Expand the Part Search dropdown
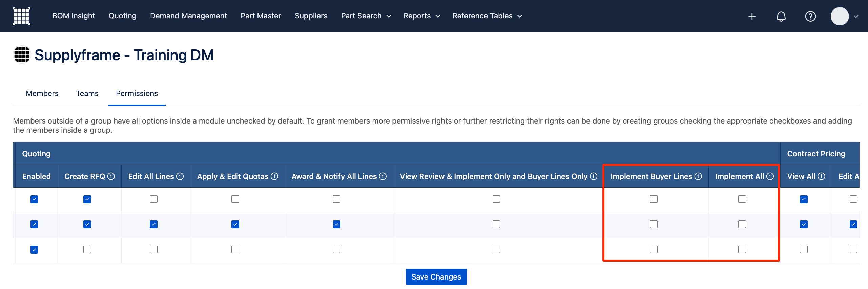868x289 pixels. [x=366, y=16]
